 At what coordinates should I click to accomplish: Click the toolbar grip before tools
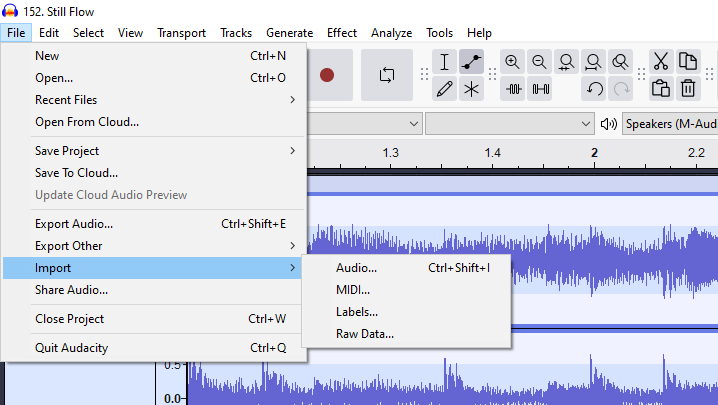pos(424,74)
